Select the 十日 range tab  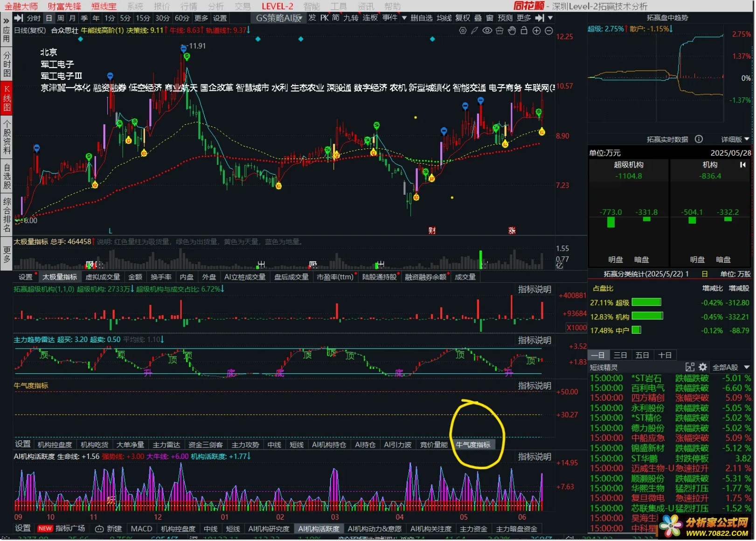[x=665, y=355]
